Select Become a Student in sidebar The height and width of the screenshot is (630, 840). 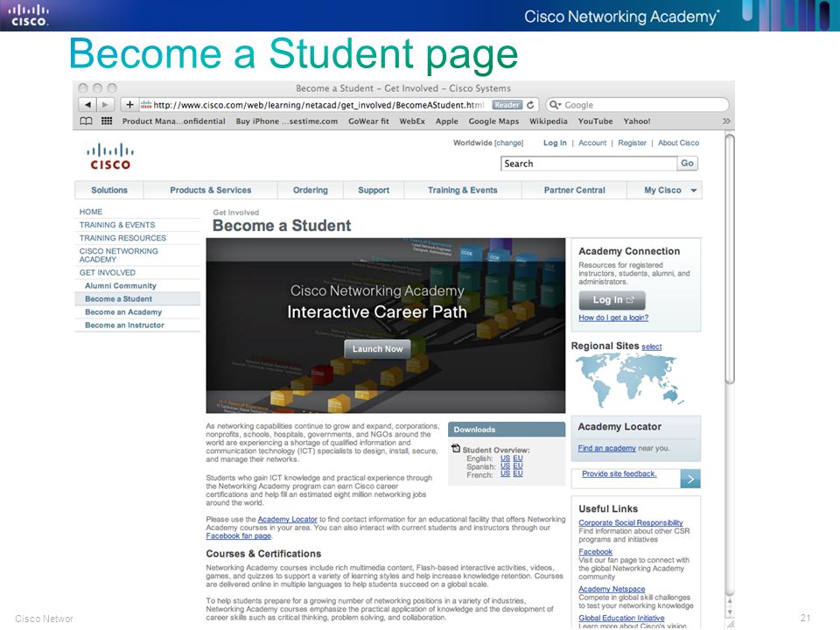[137, 299]
